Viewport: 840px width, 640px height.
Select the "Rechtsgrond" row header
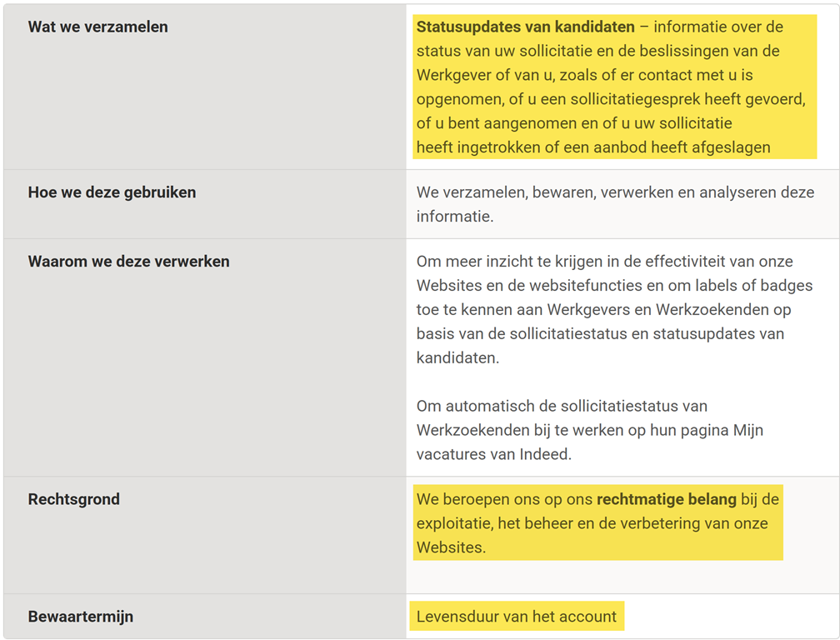(x=73, y=499)
